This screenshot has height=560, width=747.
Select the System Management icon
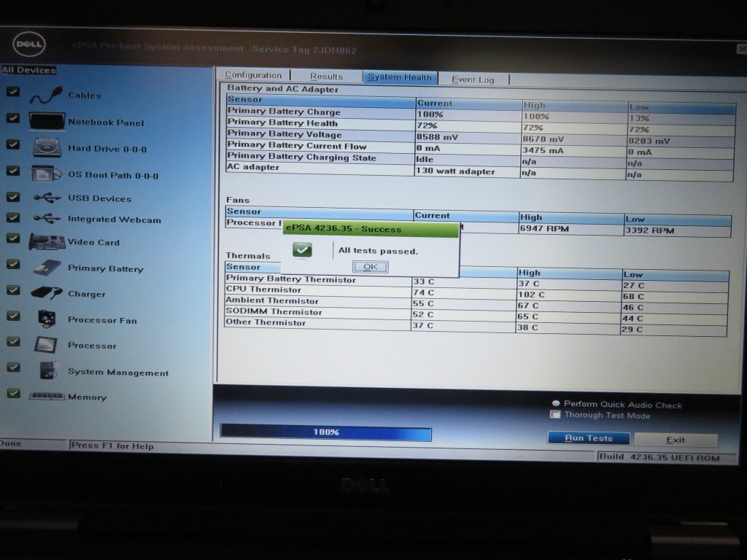(48, 370)
